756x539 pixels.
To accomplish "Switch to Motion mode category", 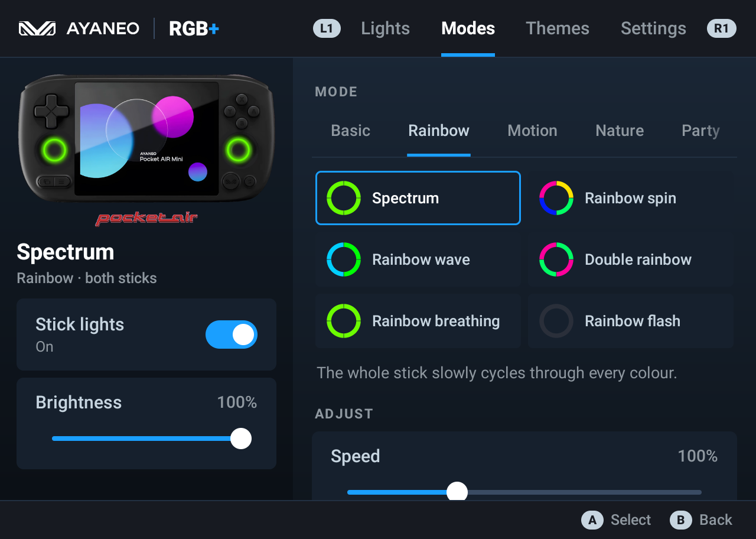I will [533, 131].
